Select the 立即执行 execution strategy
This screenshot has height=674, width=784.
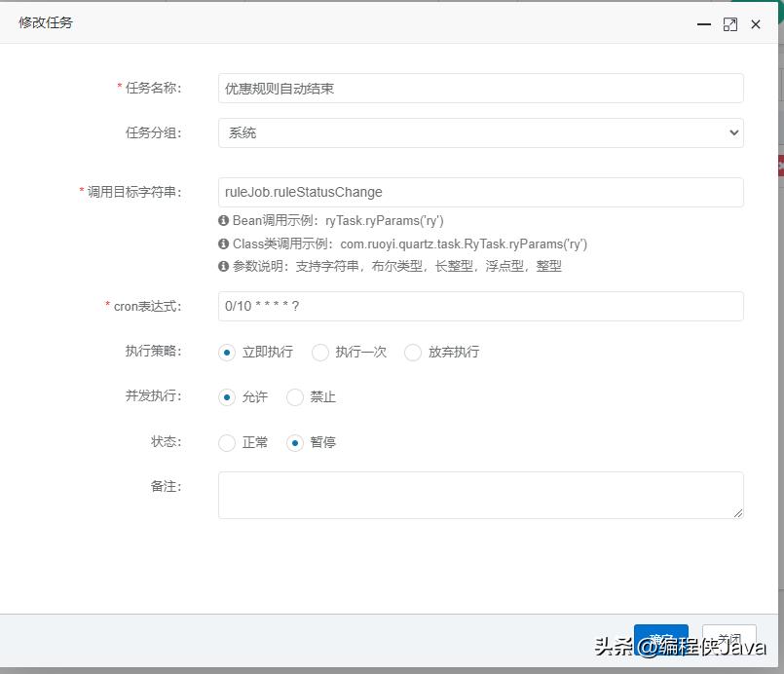point(226,353)
